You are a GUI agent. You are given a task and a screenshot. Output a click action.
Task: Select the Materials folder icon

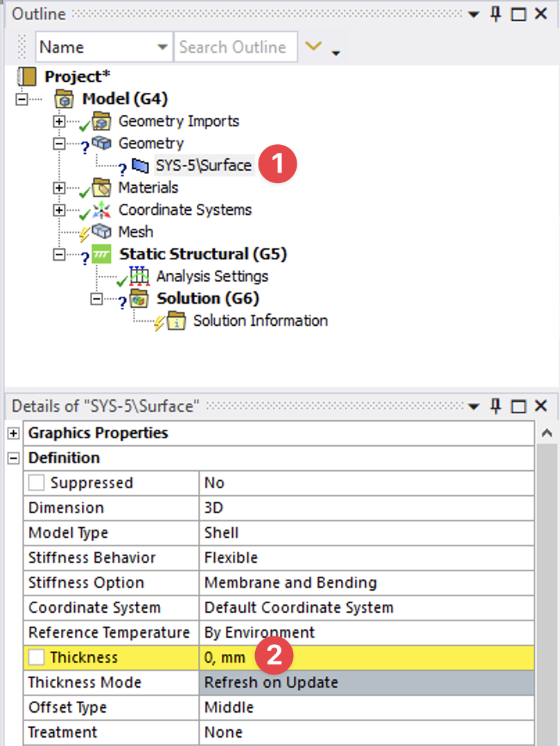coord(102,188)
